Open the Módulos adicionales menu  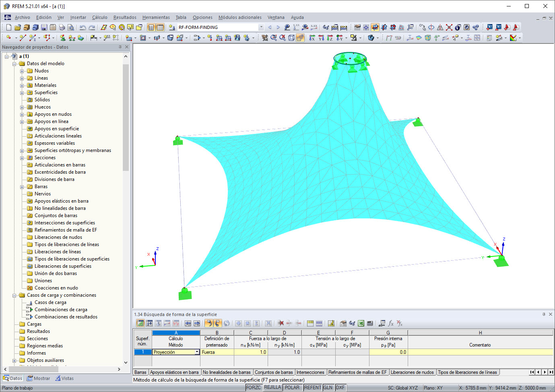240,17
